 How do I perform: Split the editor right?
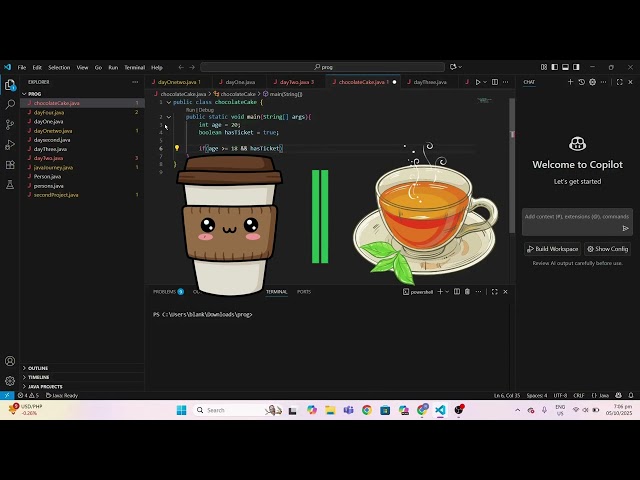tap(495, 82)
